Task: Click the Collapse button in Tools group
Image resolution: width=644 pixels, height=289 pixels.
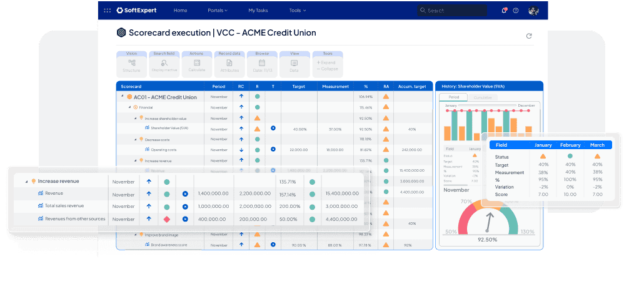Action: coord(327,69)
